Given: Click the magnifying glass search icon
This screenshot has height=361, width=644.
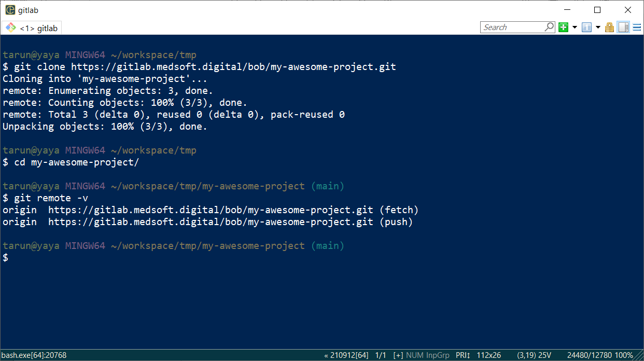Looking at the screenshot, I should click(550, 27).
